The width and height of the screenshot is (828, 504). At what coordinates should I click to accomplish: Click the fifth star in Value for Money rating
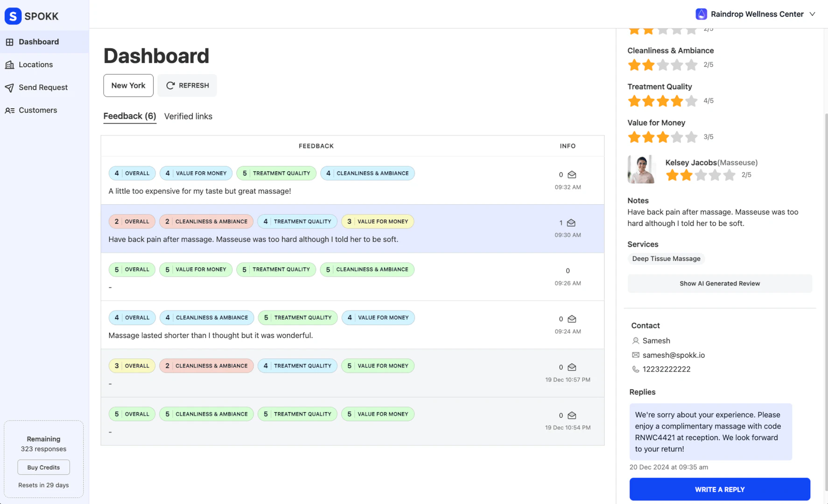[691, 137]
